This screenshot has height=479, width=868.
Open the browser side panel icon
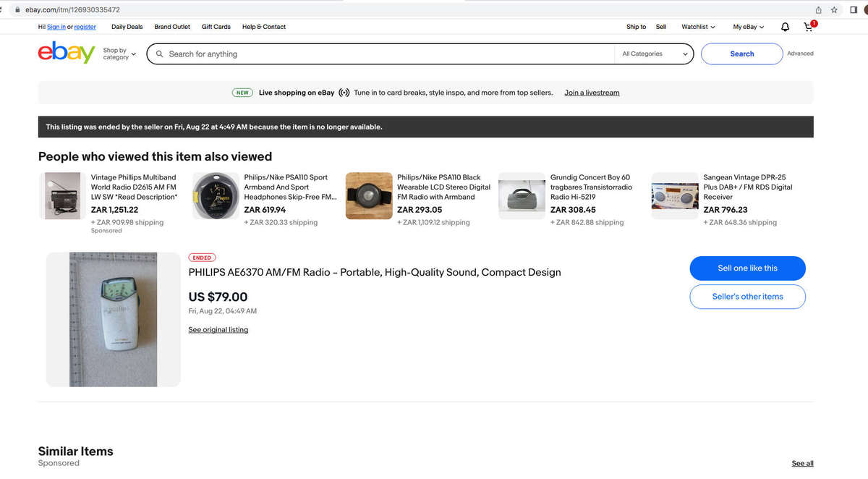[x=854, y=9]
